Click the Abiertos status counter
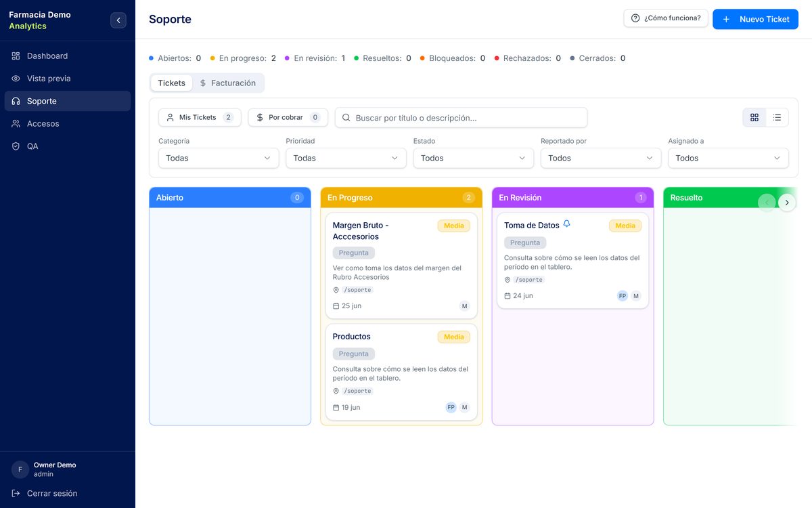812x508 pixels. 175,58
